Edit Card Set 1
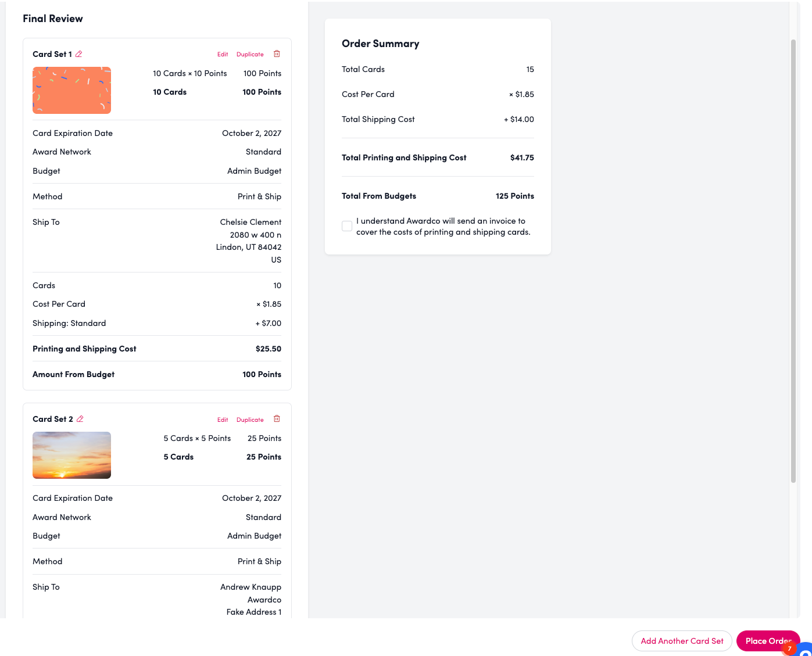Screen dimensions: 812x656 (x=223, y=55)
